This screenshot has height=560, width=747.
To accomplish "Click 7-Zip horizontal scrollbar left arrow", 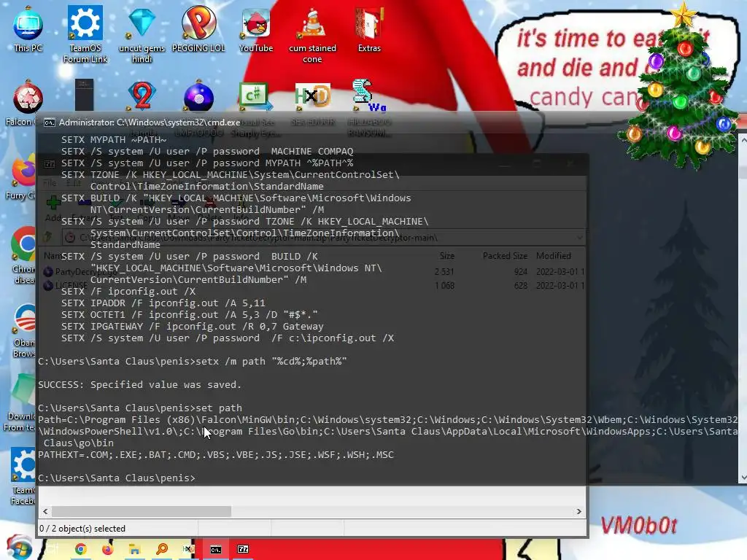I will (x=45, y=511).
